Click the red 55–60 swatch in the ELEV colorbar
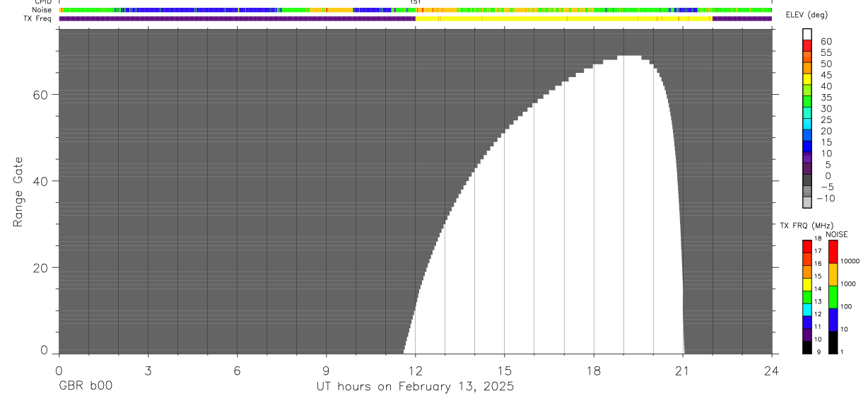Viewport: 868px width, 401px height. (807, 46)
